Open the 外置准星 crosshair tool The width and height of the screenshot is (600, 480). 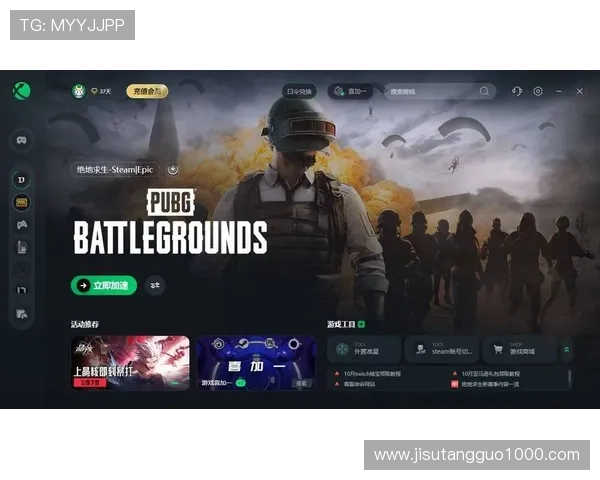(364, 349)
